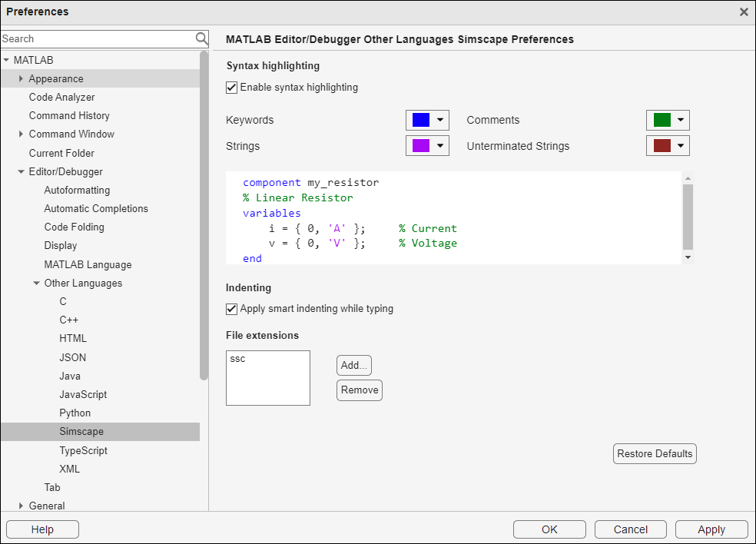Open the Comments color dropdown arrow
This screenshot has height=544, width=756.
pyautogui.click(x=680, y=120)
